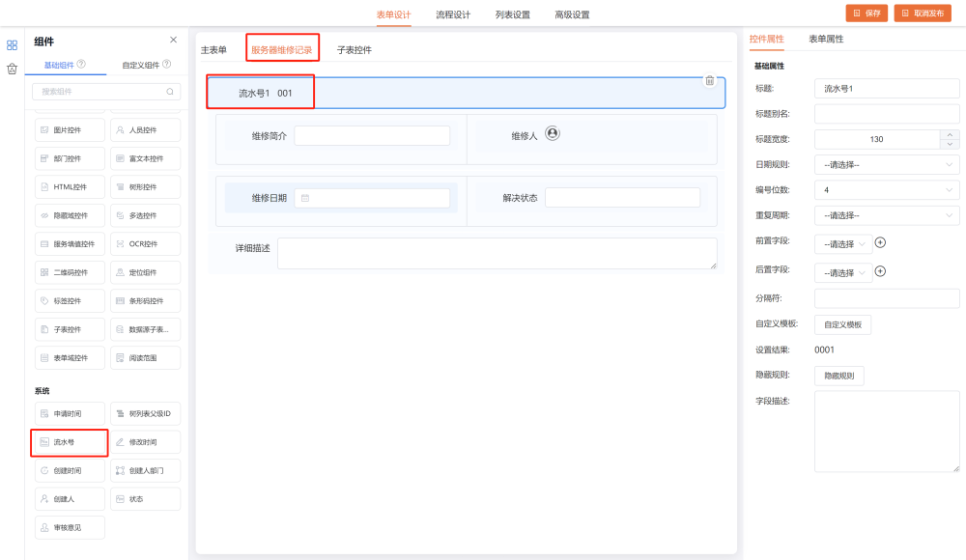
Task: Select the 二维码控件 component
Action: tap(68, 272)
